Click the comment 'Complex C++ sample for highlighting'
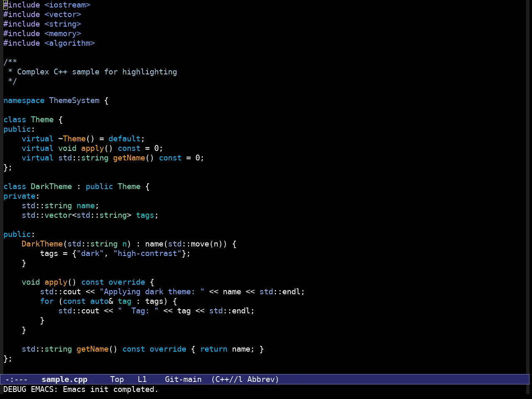This screenshot has width=532, height=399. click(97, 72)
